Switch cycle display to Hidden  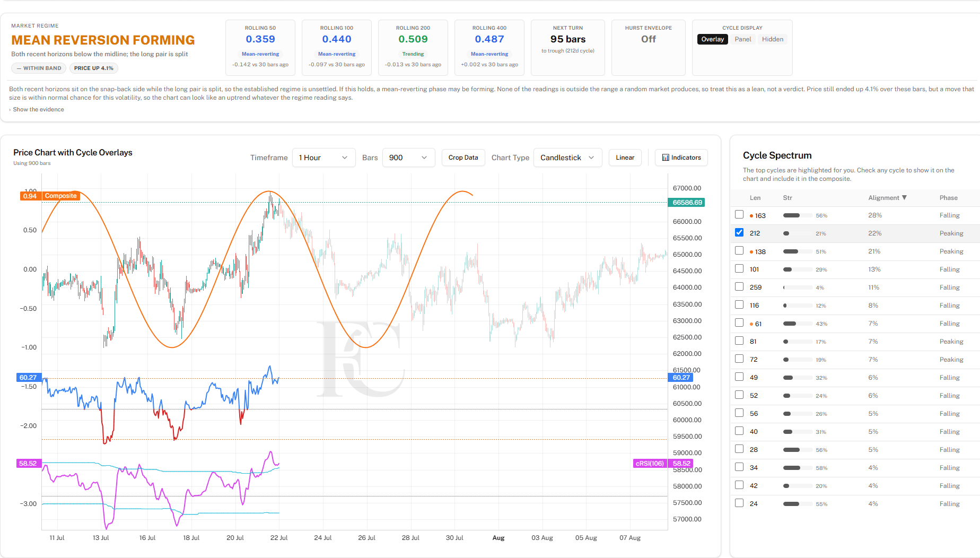point(773,39)
